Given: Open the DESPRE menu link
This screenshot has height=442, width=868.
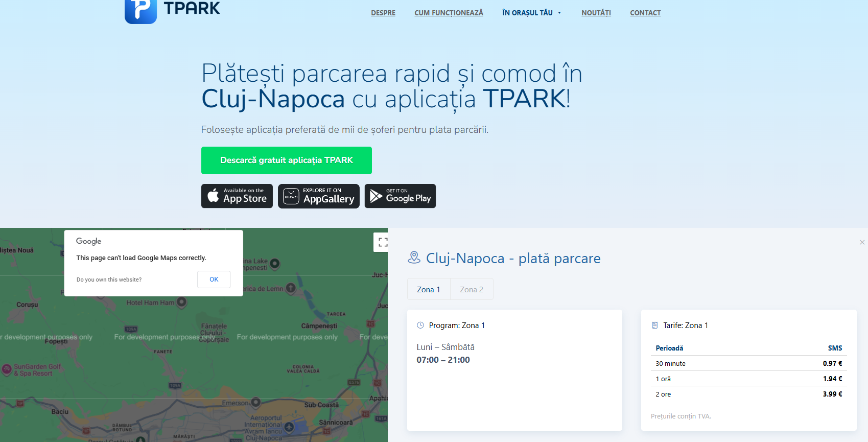Looking at the screenshot, I should tap(383, 13).
